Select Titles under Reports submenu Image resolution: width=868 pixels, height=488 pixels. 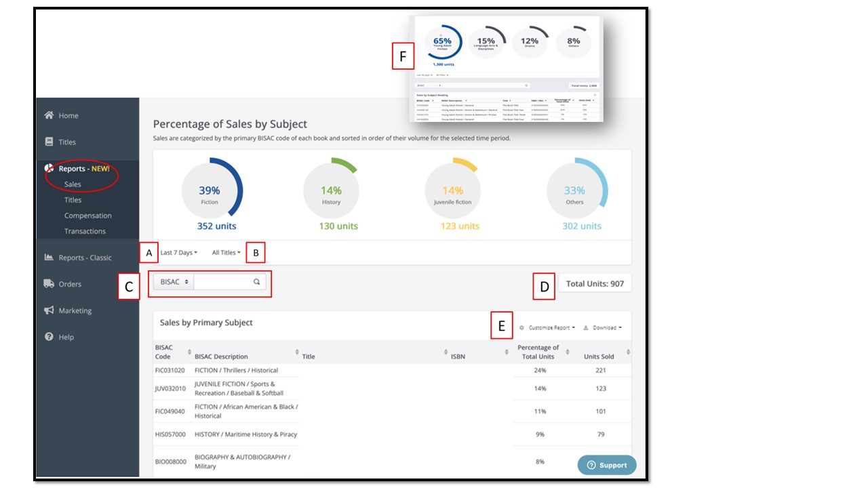click(x=73, y=200)
